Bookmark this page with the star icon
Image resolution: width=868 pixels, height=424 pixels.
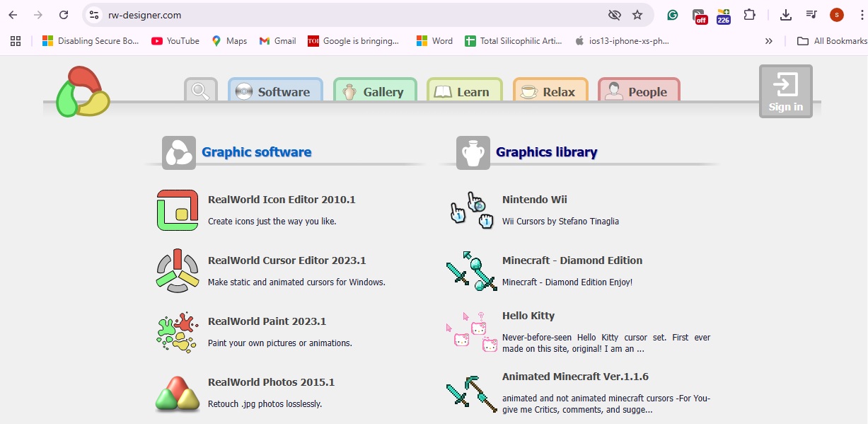pos(637,15)
